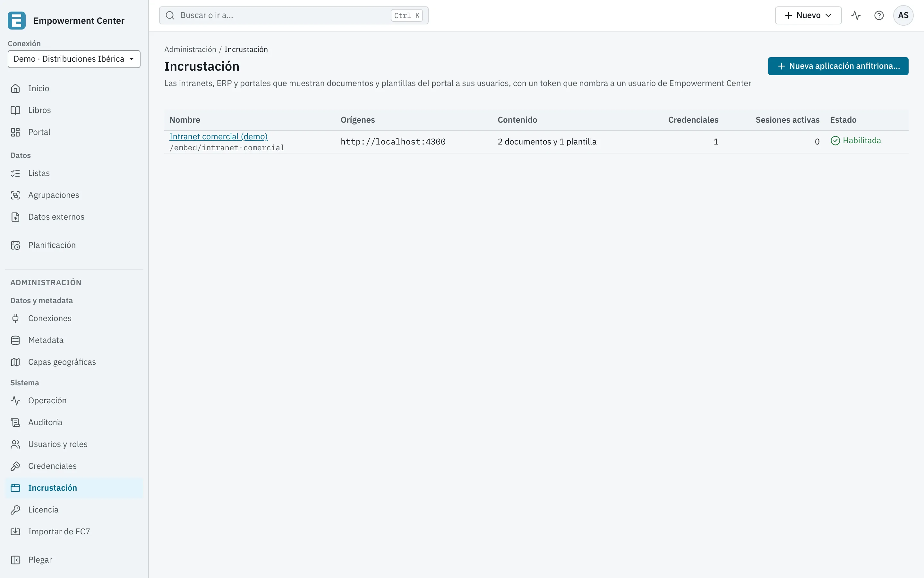Open the activity pulse icon in top bar
The width and height of the screenshot is (924, 578).
click(x=856, y=16)
